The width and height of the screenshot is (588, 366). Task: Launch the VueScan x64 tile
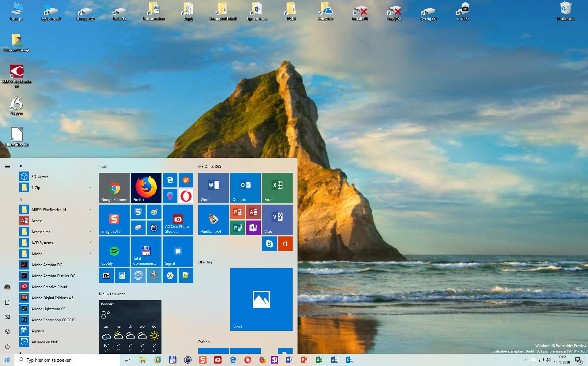[x=213, y=220]
